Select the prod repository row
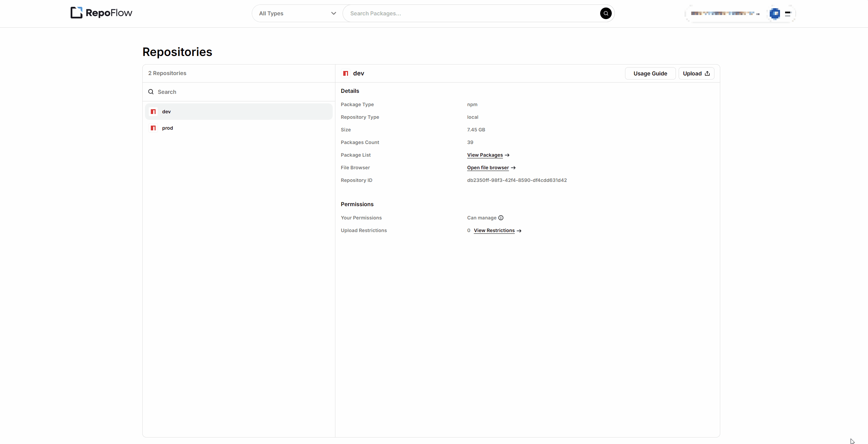 click(x=238, y=128)
